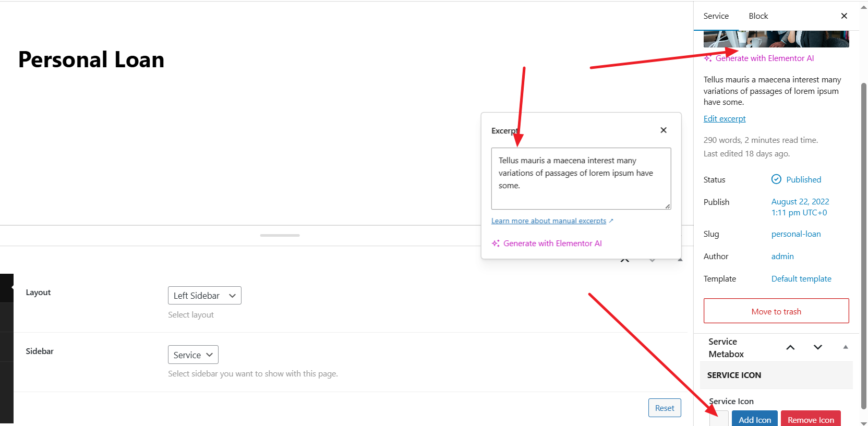Close the settings sidebar panel
The image size is (868, 426).
(x=843, y=16)
